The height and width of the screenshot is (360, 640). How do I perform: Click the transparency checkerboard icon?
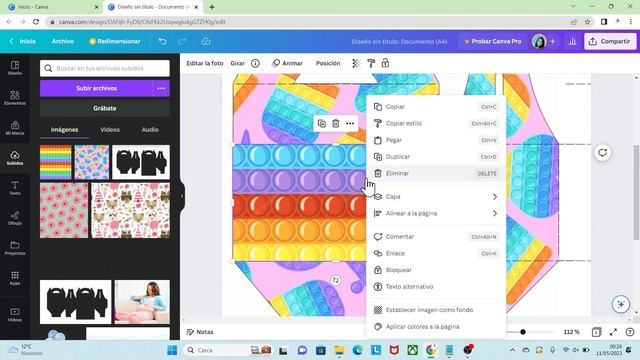[356, 63]
